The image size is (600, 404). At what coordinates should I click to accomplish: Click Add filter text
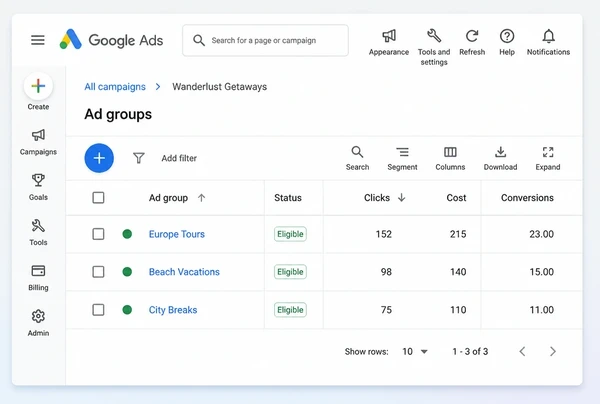click(179, 158)
